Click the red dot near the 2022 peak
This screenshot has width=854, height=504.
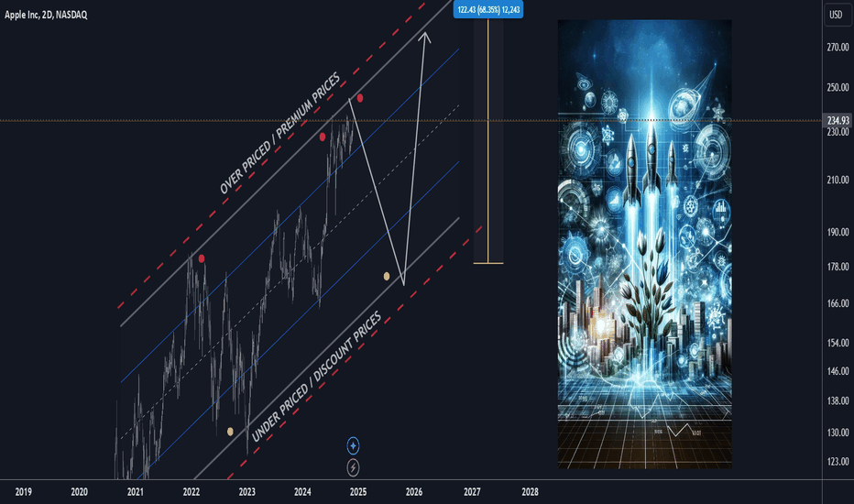(x=202, y=258)
